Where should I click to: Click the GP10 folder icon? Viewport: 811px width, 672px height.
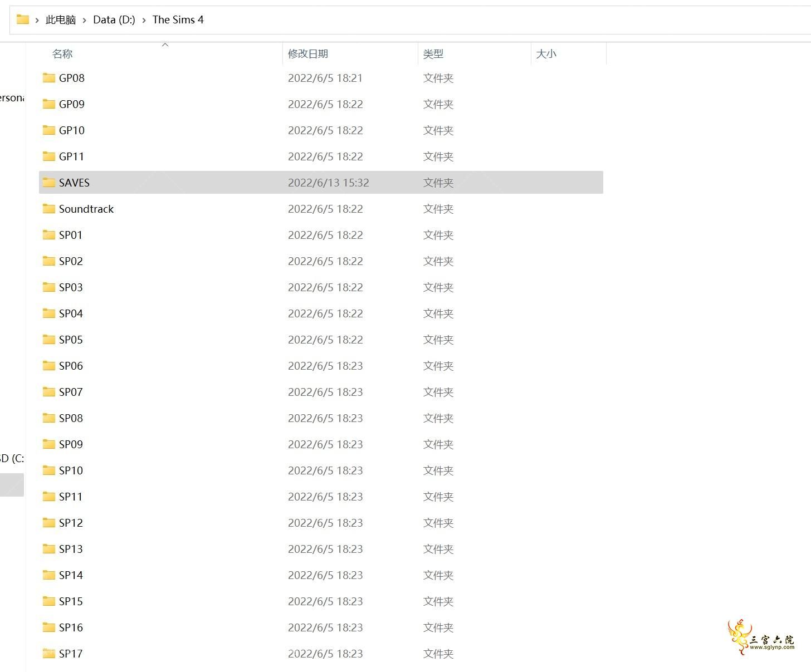49,130
